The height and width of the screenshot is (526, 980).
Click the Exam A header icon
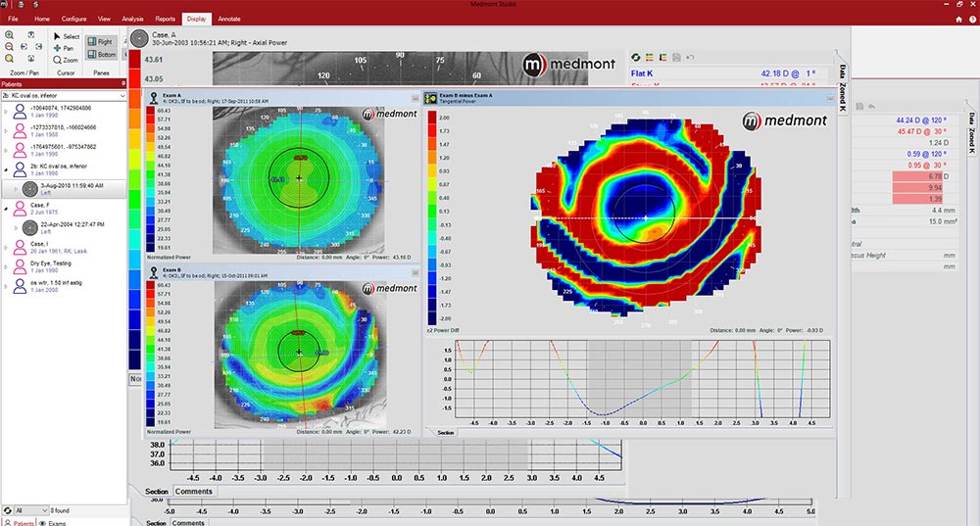153,98
